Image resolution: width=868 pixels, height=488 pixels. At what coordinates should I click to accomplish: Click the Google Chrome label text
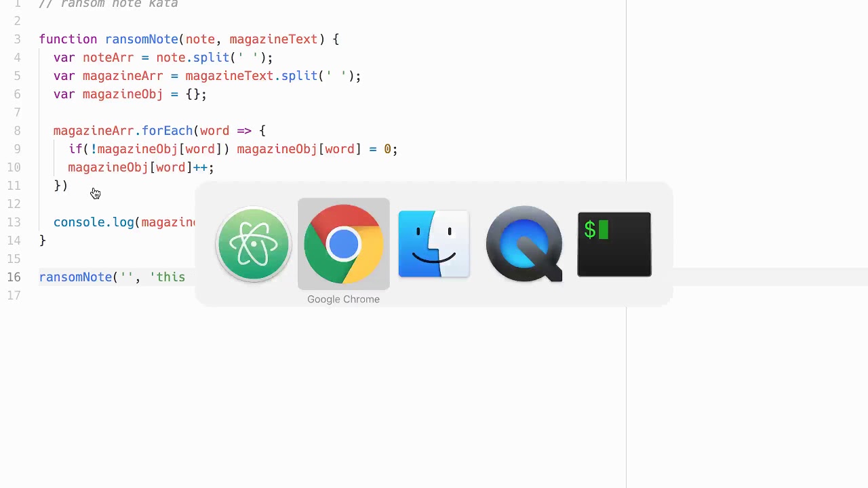click(x=343, y=299)
